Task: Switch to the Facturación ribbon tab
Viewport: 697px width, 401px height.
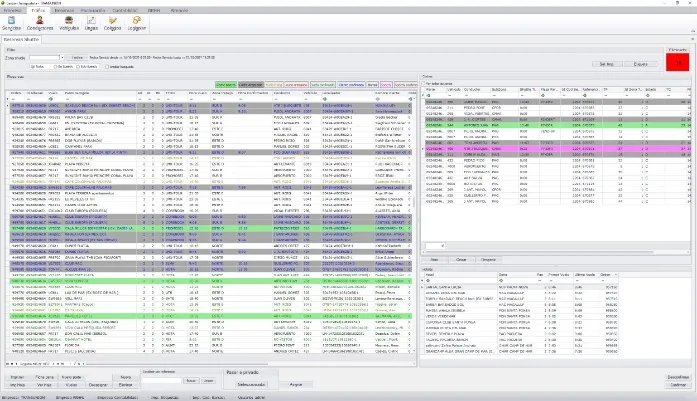Action: [x=93, y=10]
